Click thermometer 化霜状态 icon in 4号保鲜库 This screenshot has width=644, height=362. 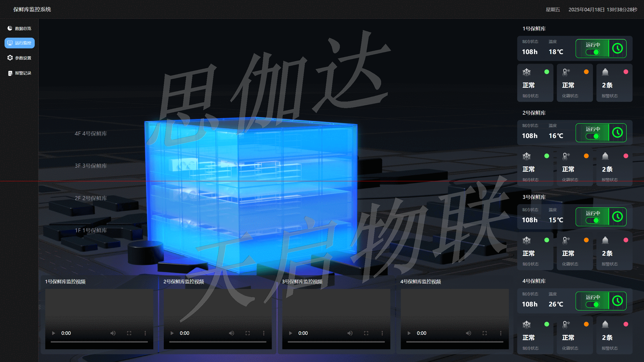point(566,325)
